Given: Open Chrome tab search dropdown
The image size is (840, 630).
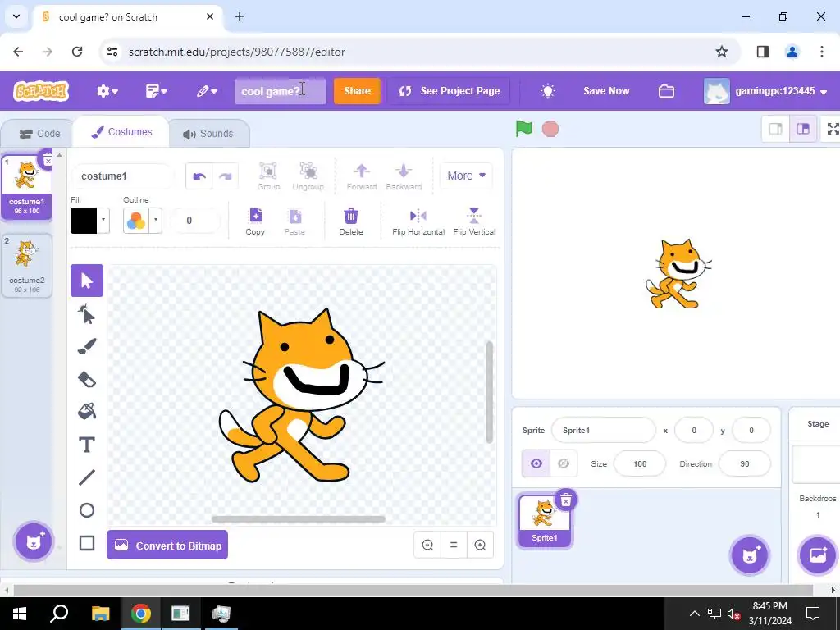Looking at the screenshot, I should 16,16.
